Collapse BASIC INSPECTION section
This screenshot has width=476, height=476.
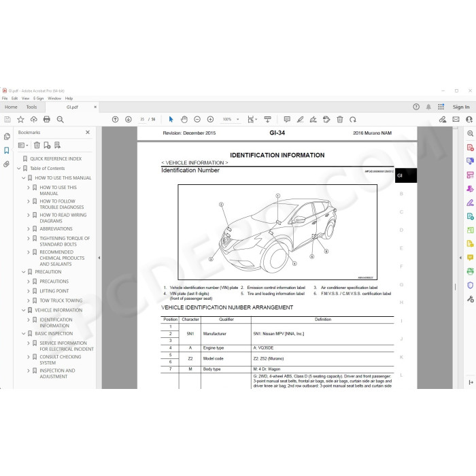point(24,334)
